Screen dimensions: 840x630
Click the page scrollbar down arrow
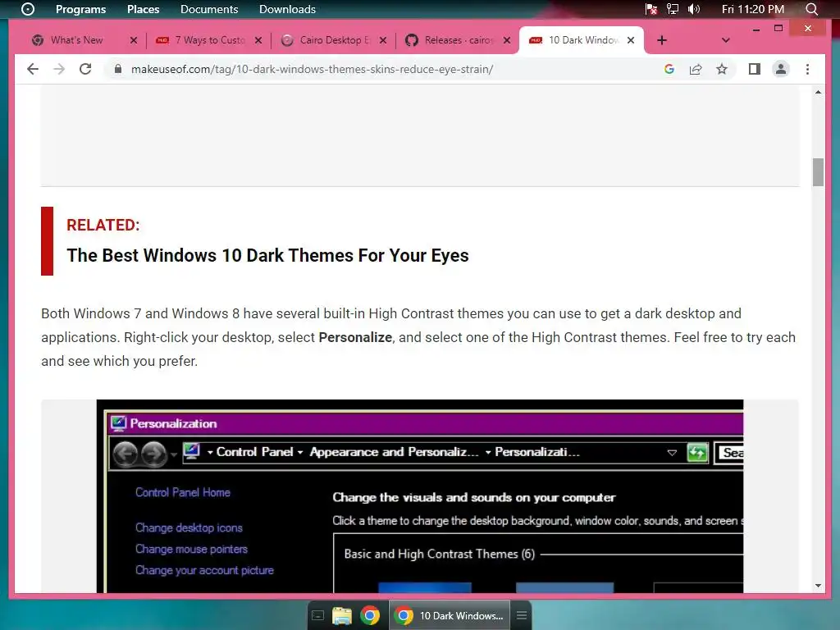(818, 586)
